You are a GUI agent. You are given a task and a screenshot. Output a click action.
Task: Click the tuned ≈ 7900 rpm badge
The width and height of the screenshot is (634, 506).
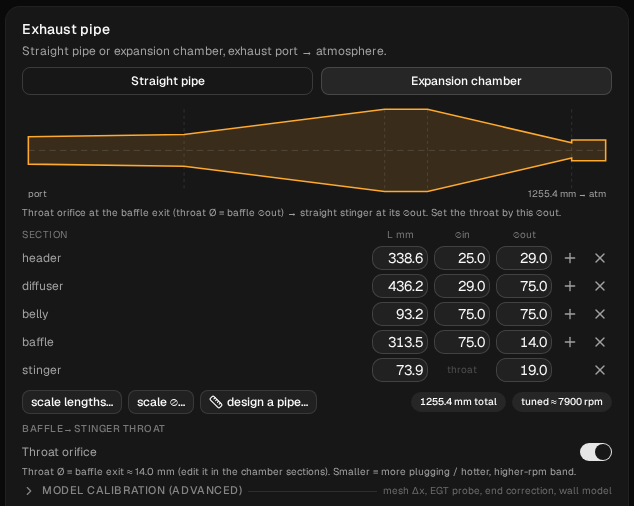(562, 402)
